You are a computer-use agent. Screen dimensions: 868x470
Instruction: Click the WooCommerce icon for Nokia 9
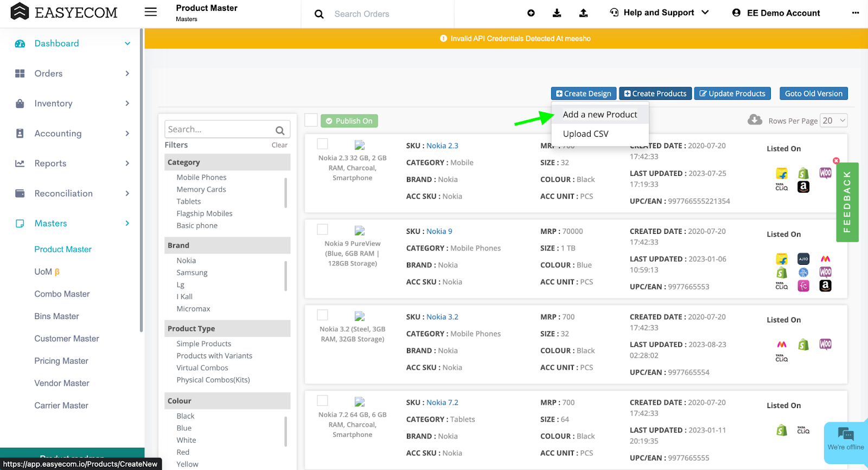coord(825,272)
